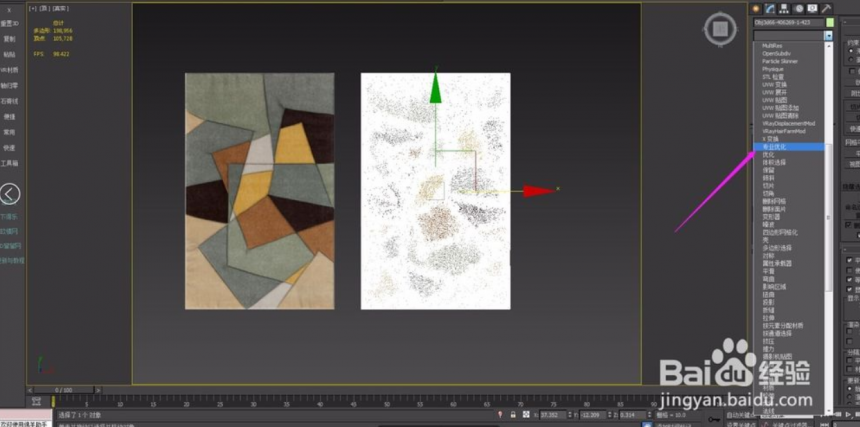The height and width of the screenshot is (427, 860).
Task: Click modifier list scrollbar down arrow
Action: click(x=828, y=411)
